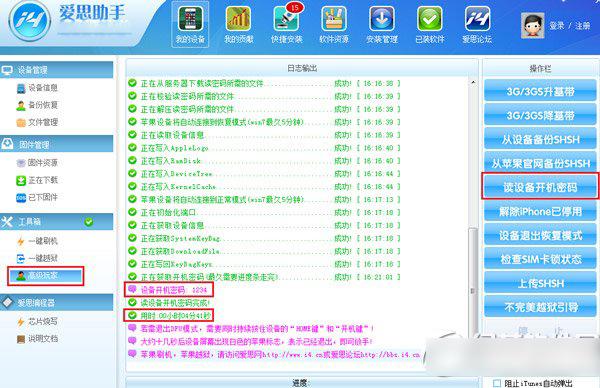The image size is (600, 388).
Task: Click the user avatar picture
Action: pyautogui.click(x=532, y=26)
